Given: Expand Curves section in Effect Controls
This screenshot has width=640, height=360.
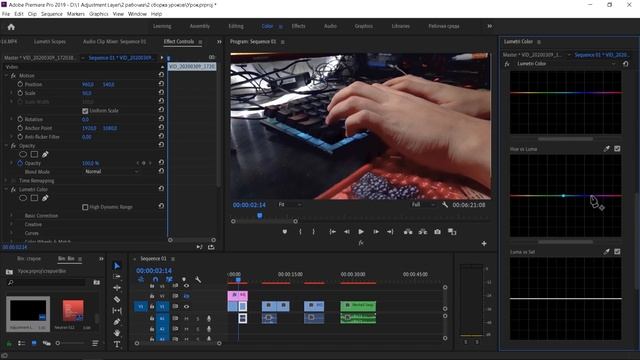Looking at the screenshot, I should tap(11, 233).
